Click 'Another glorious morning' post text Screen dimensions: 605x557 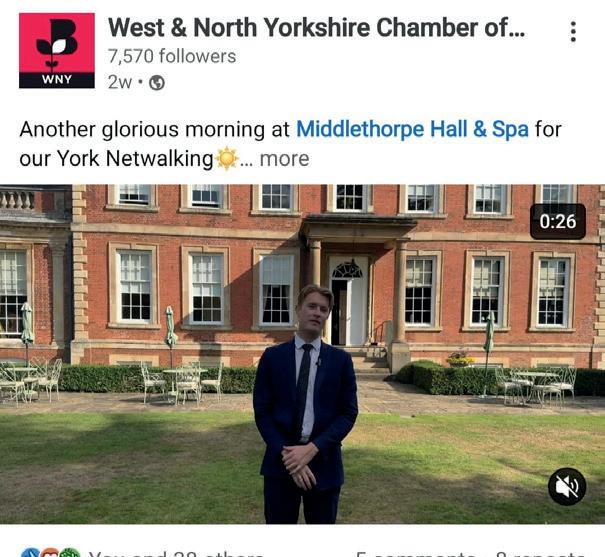290,144
